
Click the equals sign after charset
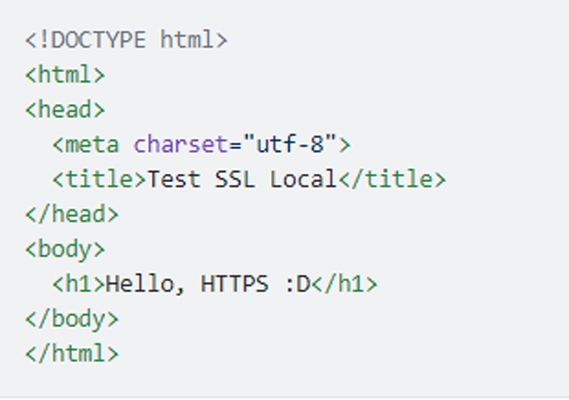[236, 144]
